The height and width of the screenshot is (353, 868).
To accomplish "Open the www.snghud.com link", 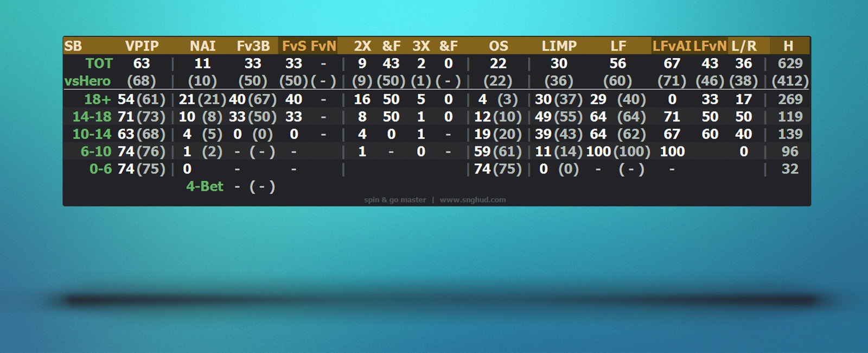I will [x=473, y=200].
